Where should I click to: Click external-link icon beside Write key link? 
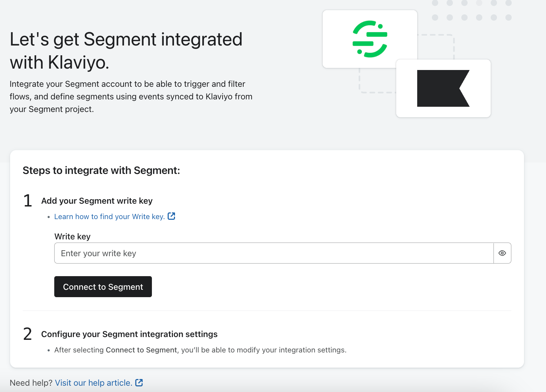coord(171,216)
